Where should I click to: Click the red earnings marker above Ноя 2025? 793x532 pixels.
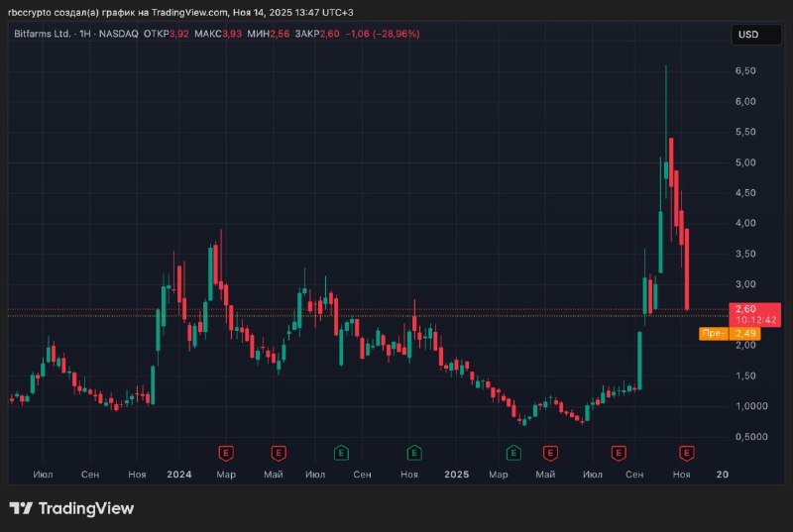685,453
